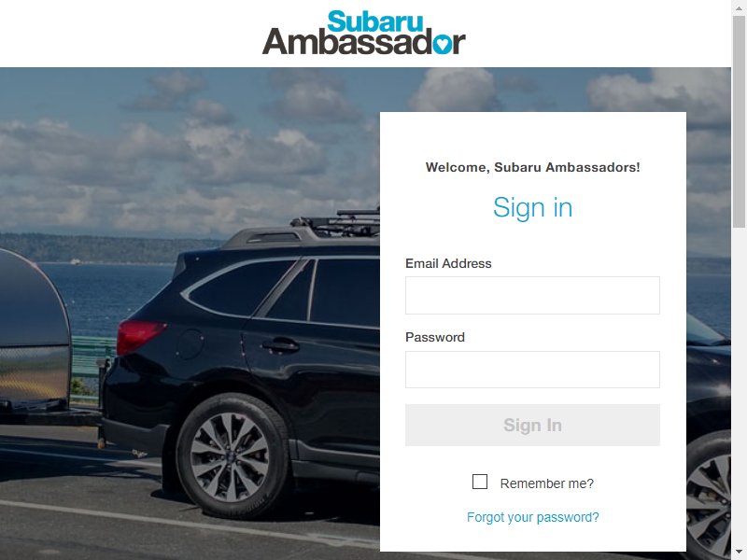
Task: Open the Forgot your password link
Action: coord(532,517)
